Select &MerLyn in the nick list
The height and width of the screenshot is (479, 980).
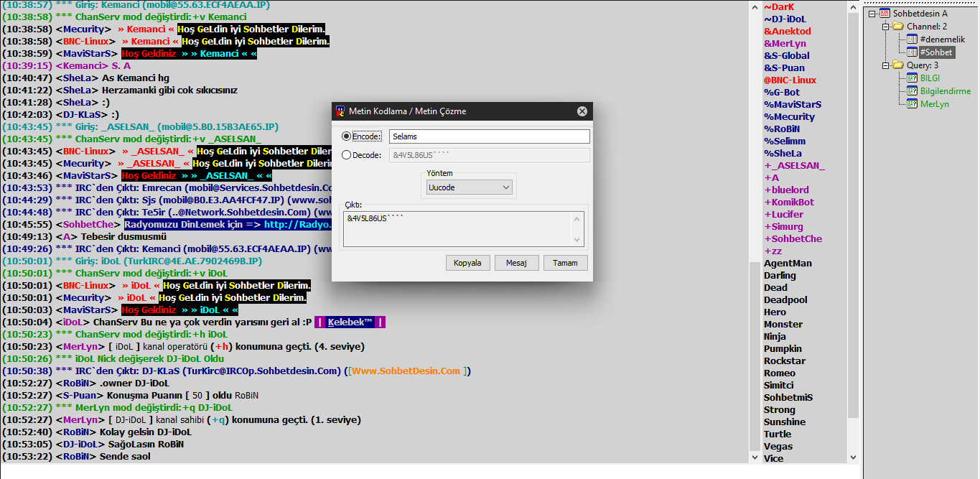pos(785,43)
